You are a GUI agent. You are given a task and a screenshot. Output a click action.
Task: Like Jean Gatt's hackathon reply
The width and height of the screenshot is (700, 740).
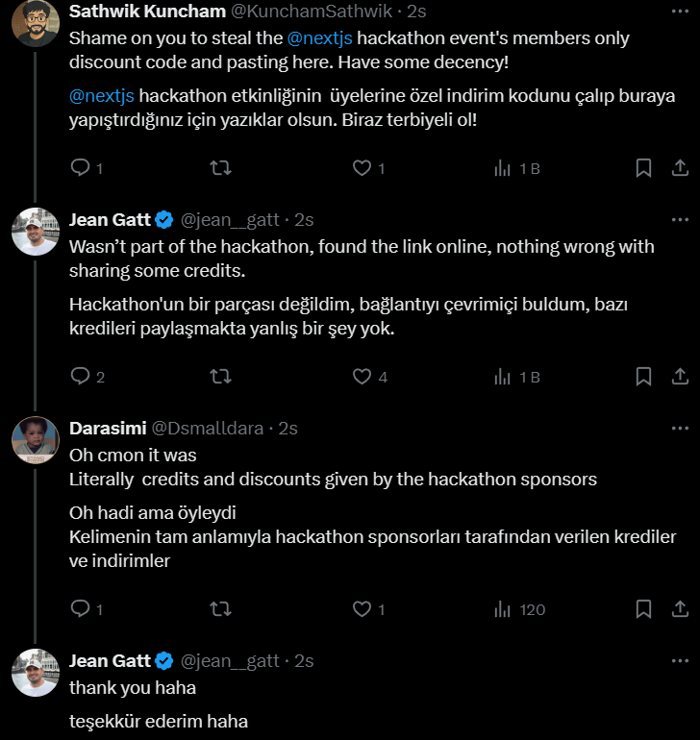tap(362, 376)
